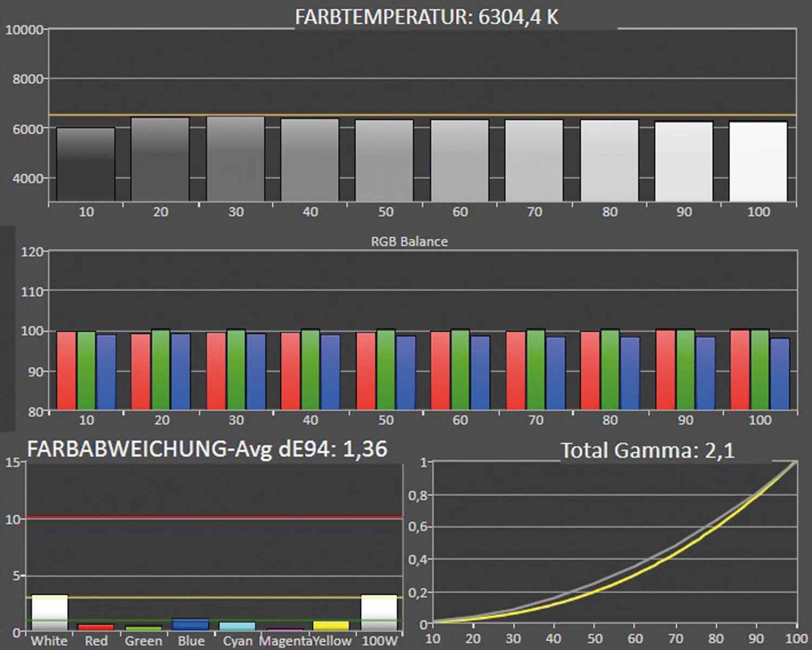Select the blue RGB Balance bar at 40
This screenshot has height=650, width=812.
(x=331, y=372)
